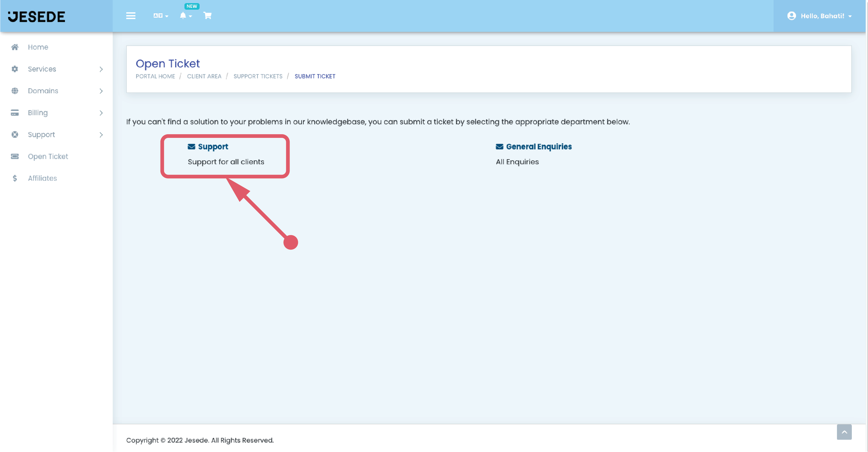The height and width of the screenshot is (452, 868).
Task: Expand the Billing sidebar menu
Action: pyautogui.click(x=38, y=113)
